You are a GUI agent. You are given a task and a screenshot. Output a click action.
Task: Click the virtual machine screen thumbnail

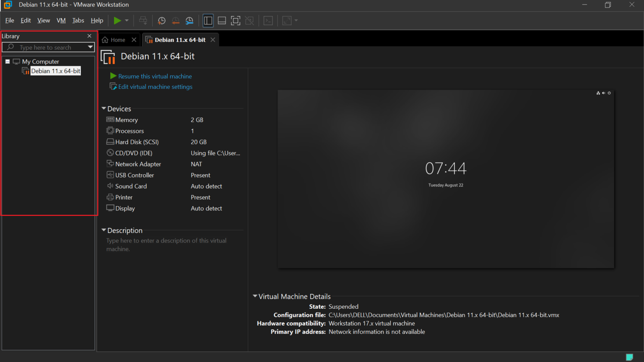[446, 179]
